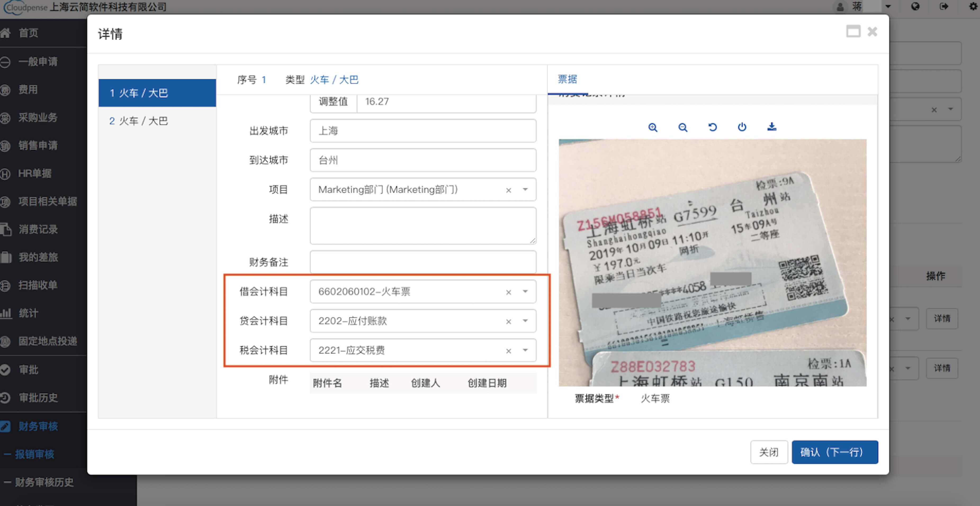Close the 详情 dialog with the X icon
Screen dimensions: 980x506
pos(872,31)
